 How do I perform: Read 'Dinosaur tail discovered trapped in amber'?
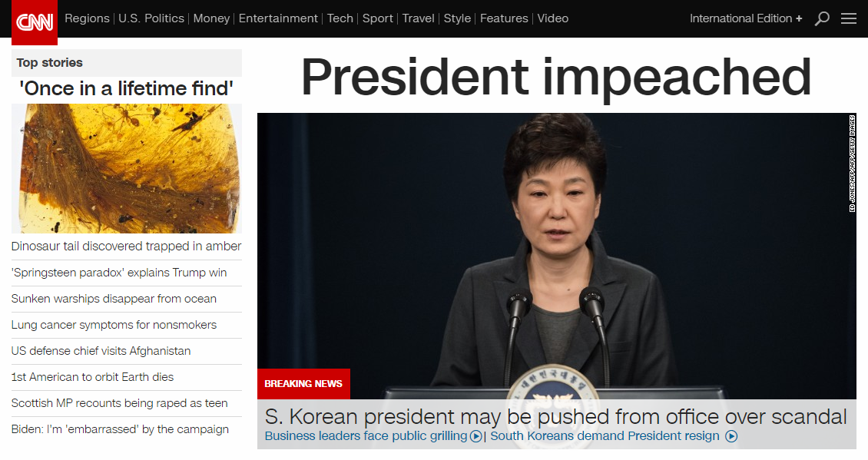pos(126,247)
